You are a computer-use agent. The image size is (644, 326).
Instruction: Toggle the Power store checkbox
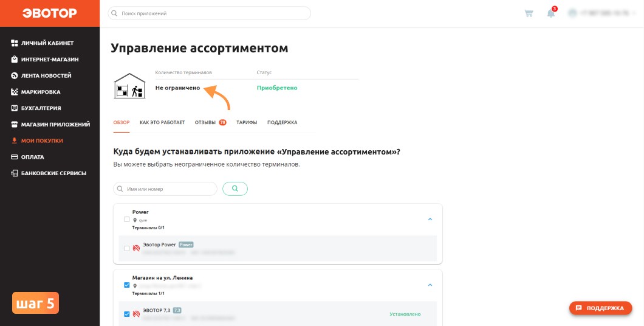[126, 219]
